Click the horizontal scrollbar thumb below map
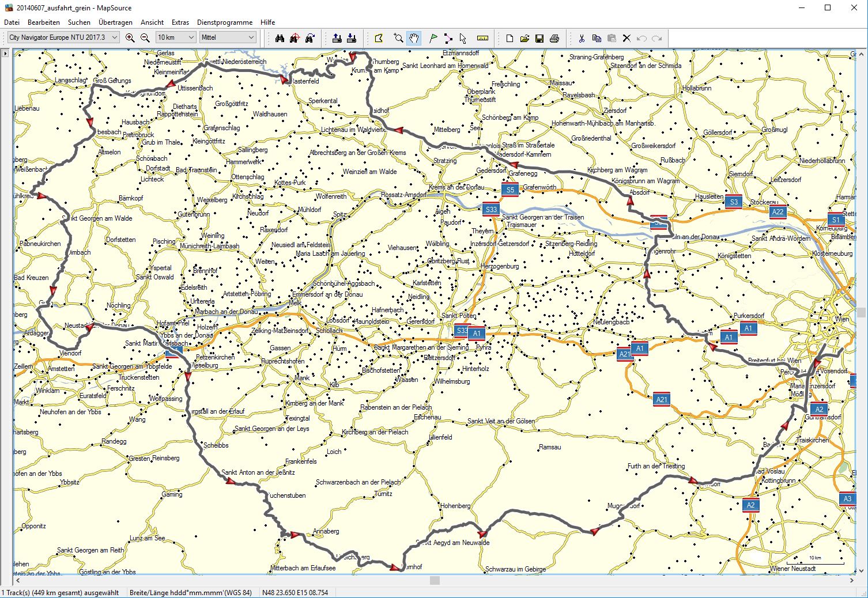868x598 pixels. 435,580
